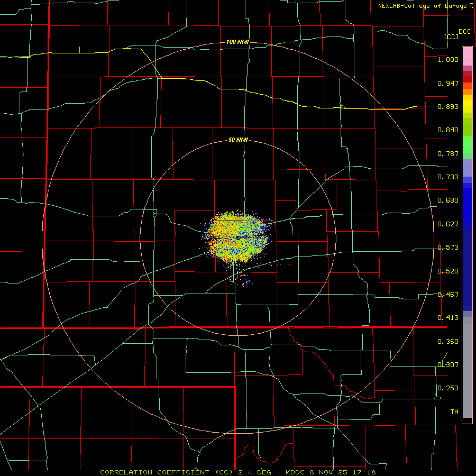Screen dimensions: 476x476
Task: Pick the pink segment of the color bar
Action: coord(467,56)
